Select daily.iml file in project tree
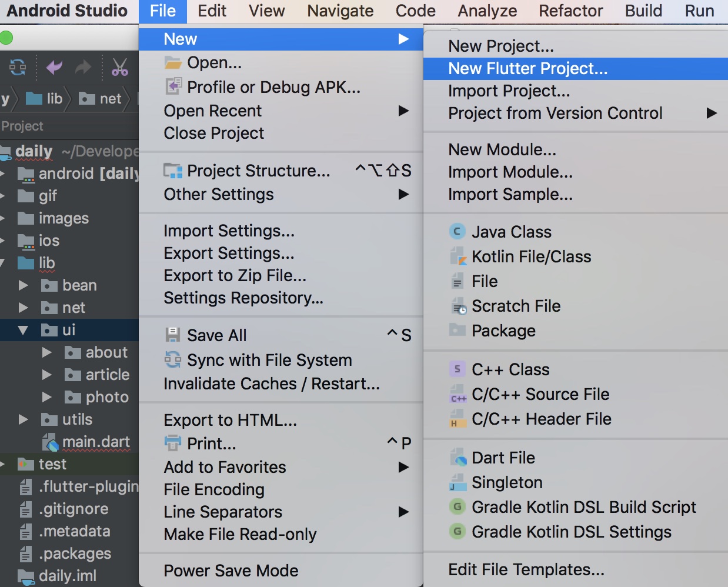Screen dimensions: 728x587 (68, 576)
